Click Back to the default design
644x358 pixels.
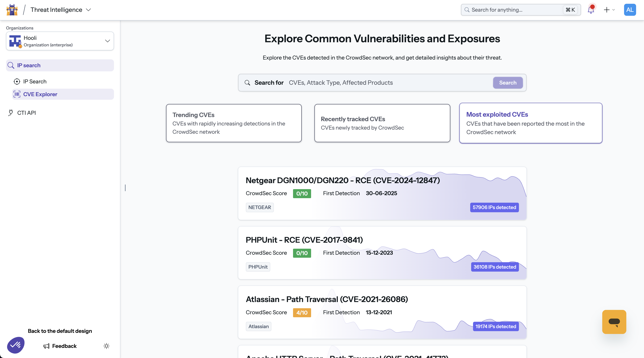click(59, 331)
